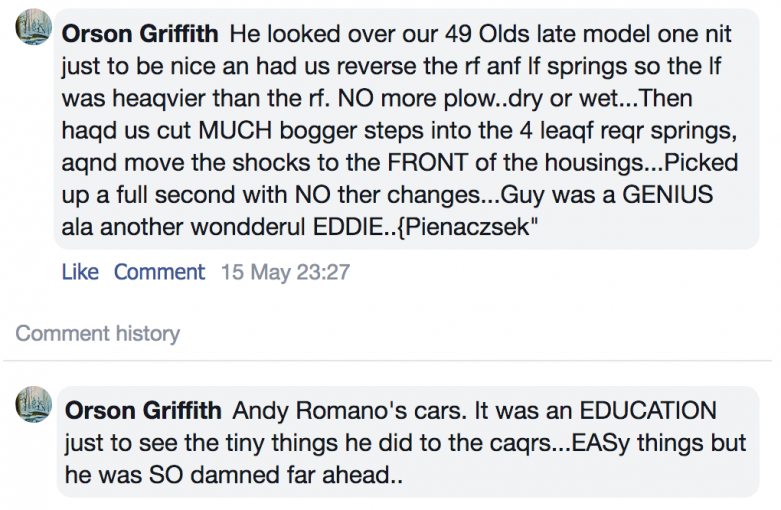Click Comment link under first comment
This screenshot has height=510, width=781.
[x=159, y=272]
